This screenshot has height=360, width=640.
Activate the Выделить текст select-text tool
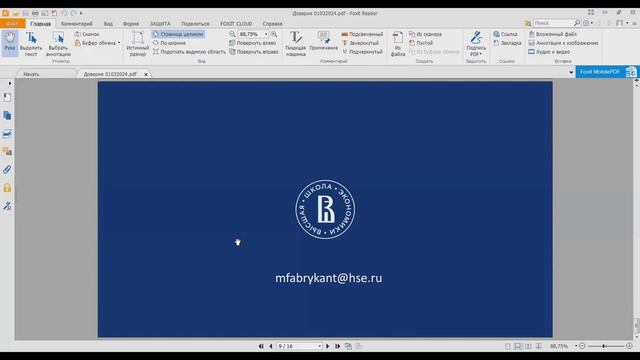click(31, 43)
